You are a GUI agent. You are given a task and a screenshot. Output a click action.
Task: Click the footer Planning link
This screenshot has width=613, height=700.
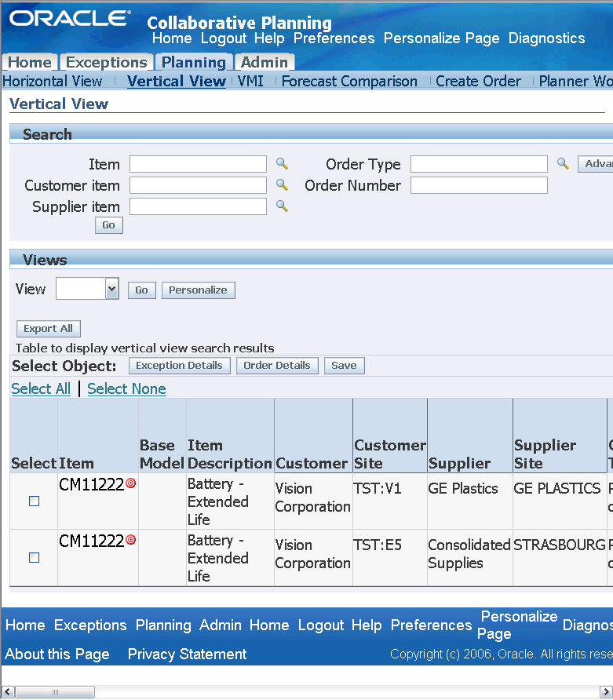[x=163, y=625]
